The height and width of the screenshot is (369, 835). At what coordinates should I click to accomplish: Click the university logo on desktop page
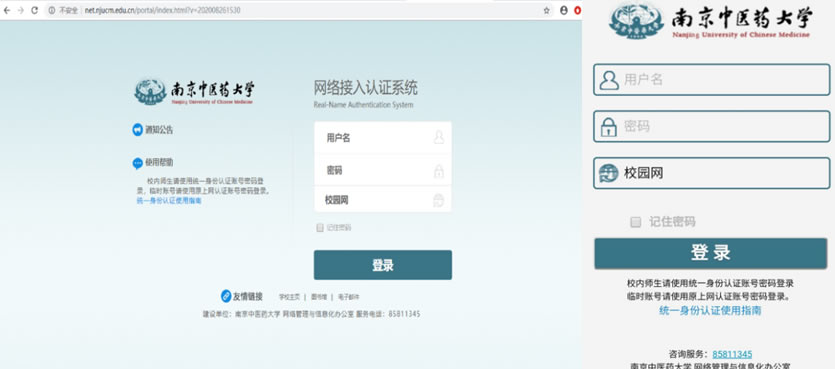point(194,92)
